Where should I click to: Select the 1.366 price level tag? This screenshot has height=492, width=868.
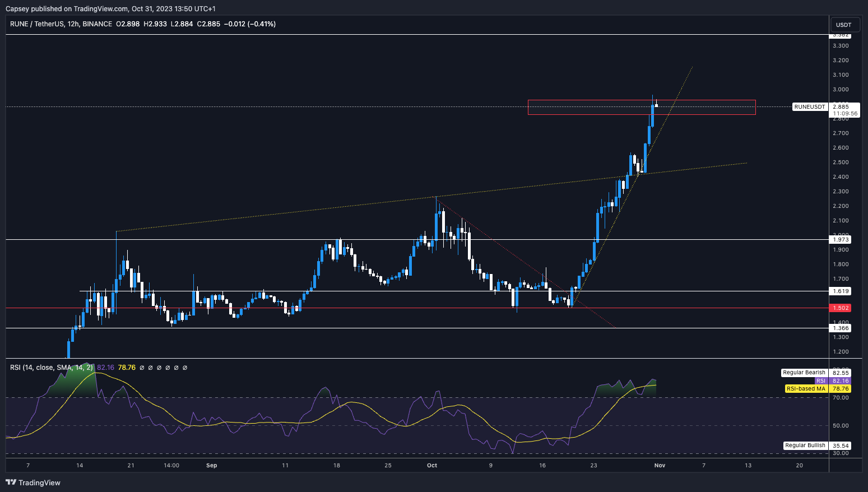pyautogui.click(x=841, y=328)
